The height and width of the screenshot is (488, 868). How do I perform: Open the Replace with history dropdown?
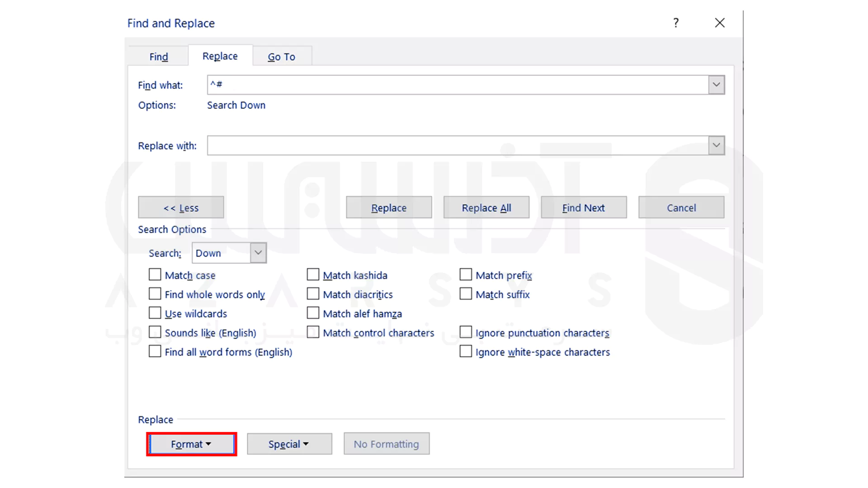pyautogui.click(x=716, y=145)
